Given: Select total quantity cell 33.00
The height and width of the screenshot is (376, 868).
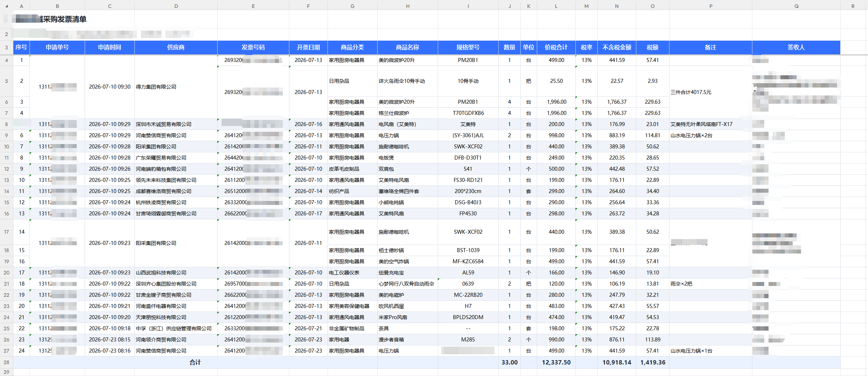Looking at the screenshot, I should coord(509,362).
